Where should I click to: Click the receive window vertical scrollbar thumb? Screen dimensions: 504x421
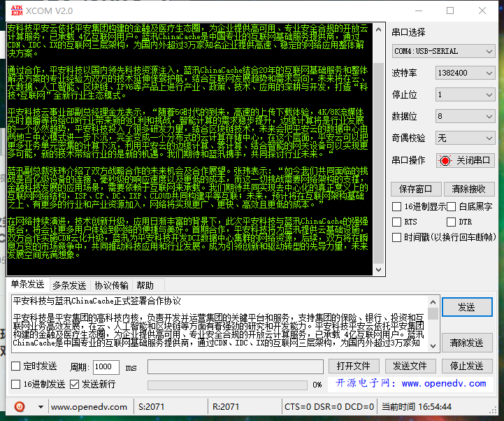click(x=379, y=164)
